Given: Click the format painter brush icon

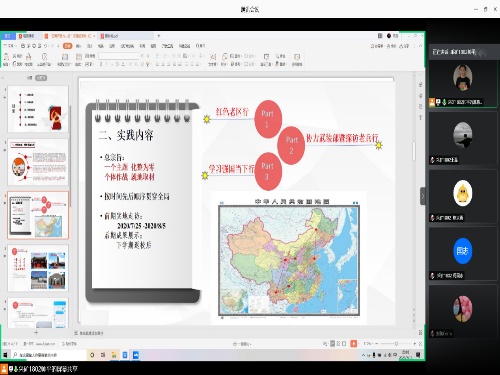Looking at the screenshot, I should tap(29, 57).
